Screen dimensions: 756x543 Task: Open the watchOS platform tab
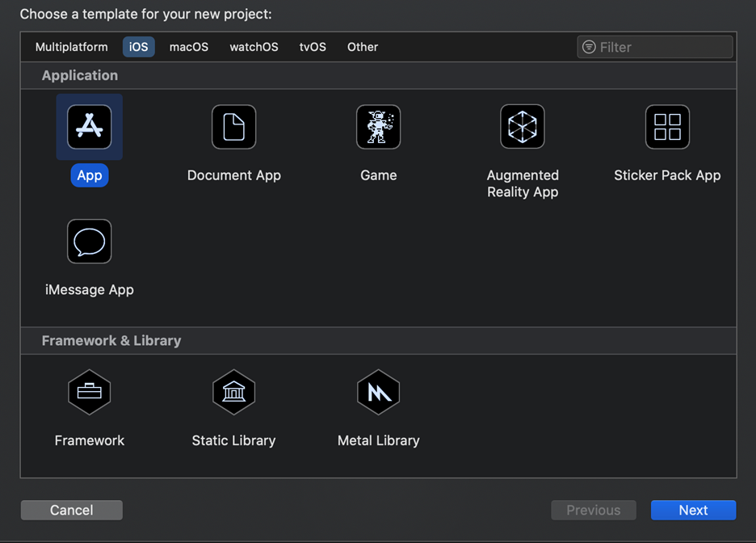254,47
